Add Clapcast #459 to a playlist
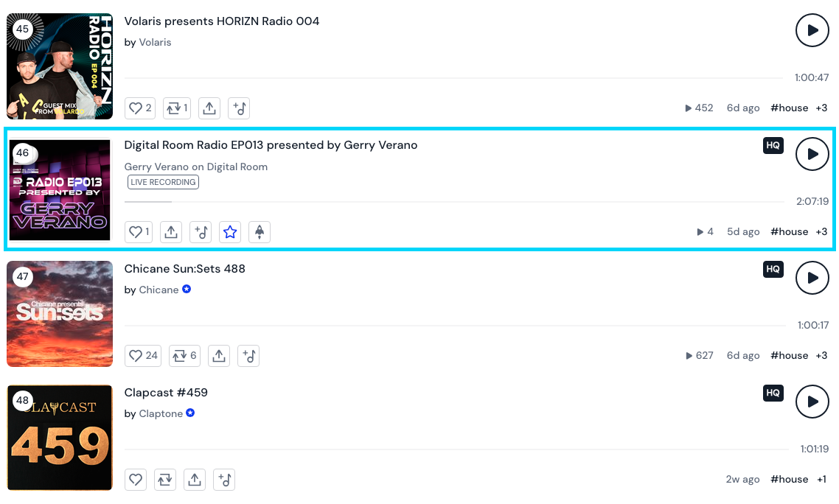 tap(224, 480)
